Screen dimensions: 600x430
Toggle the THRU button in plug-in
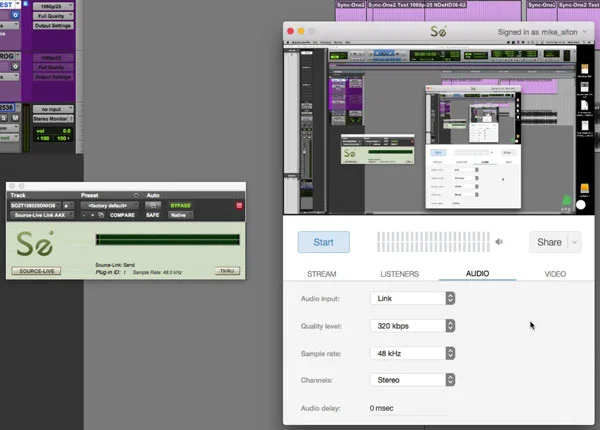(227, 271)
